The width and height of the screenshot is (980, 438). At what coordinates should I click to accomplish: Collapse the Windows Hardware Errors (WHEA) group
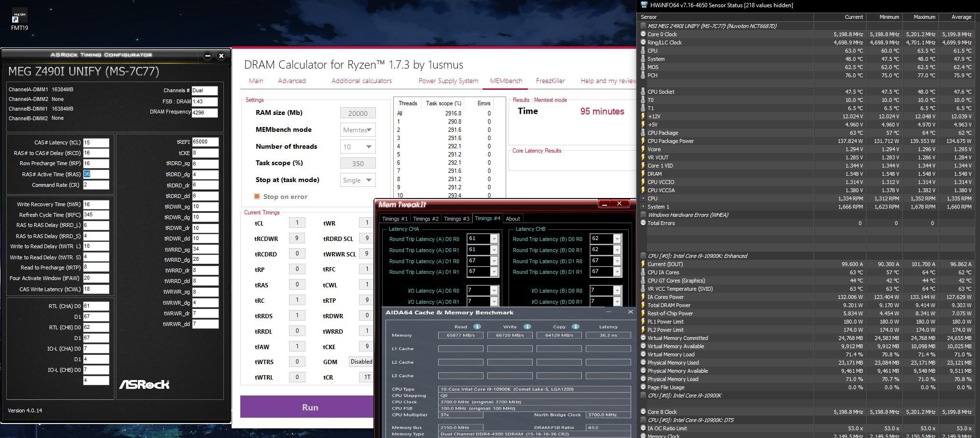pos(643,215)
